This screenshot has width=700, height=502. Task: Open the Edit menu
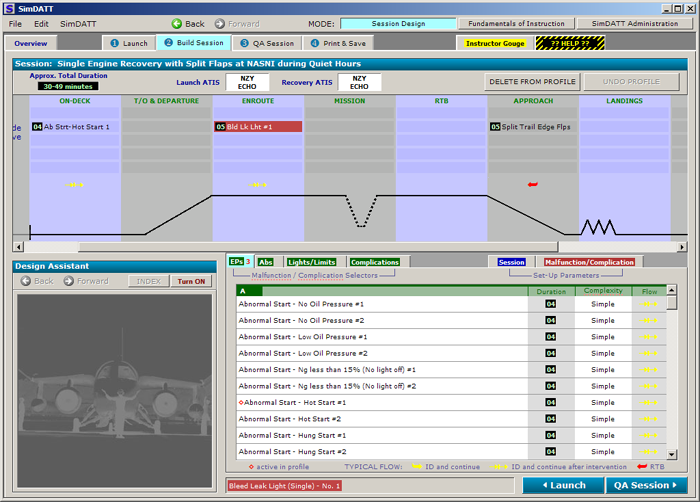41,23
